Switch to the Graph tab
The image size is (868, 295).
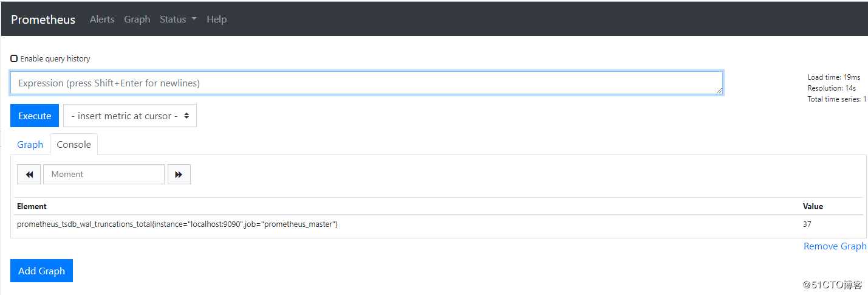[x=30, y=144]
